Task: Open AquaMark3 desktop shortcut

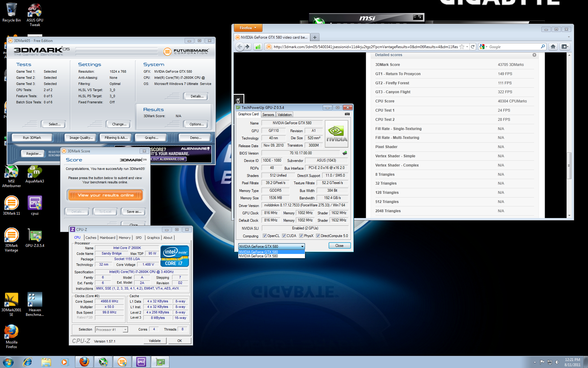Action: click(x=35, y=174)
